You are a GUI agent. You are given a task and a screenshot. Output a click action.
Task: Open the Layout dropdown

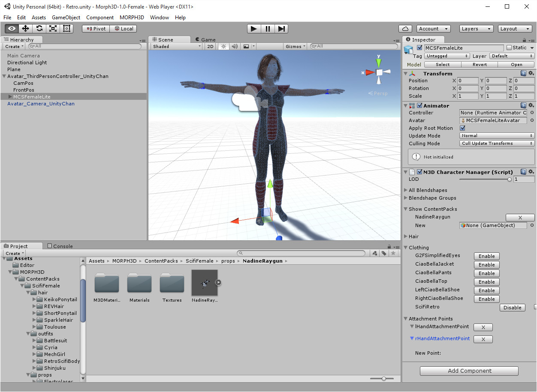515,28
